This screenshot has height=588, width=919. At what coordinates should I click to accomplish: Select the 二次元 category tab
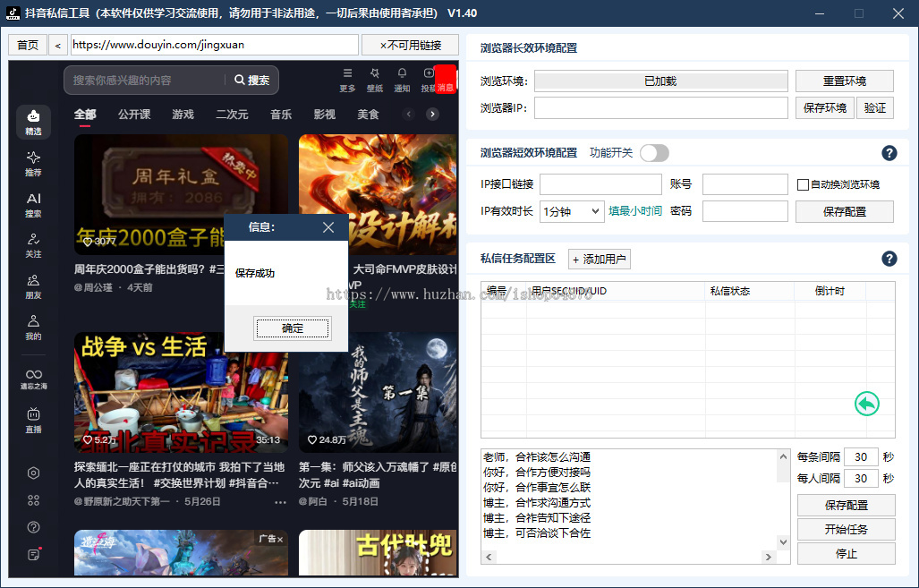coord(232,115)
